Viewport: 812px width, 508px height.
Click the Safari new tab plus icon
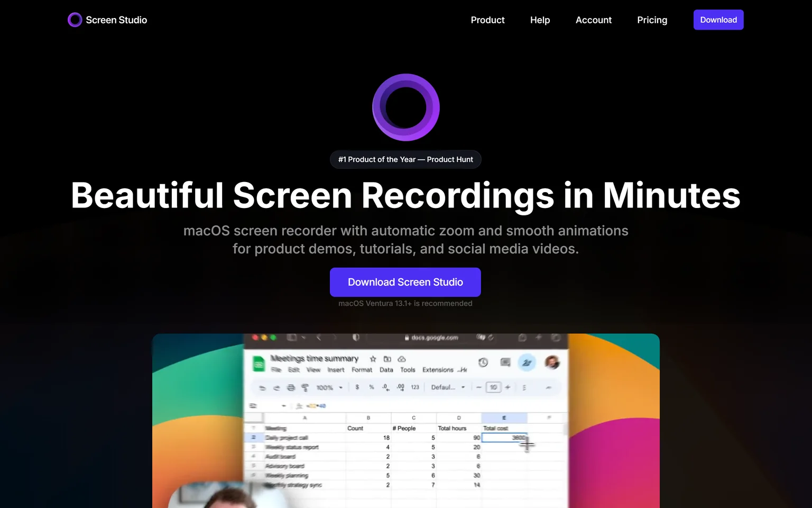[x=539, y=338]
